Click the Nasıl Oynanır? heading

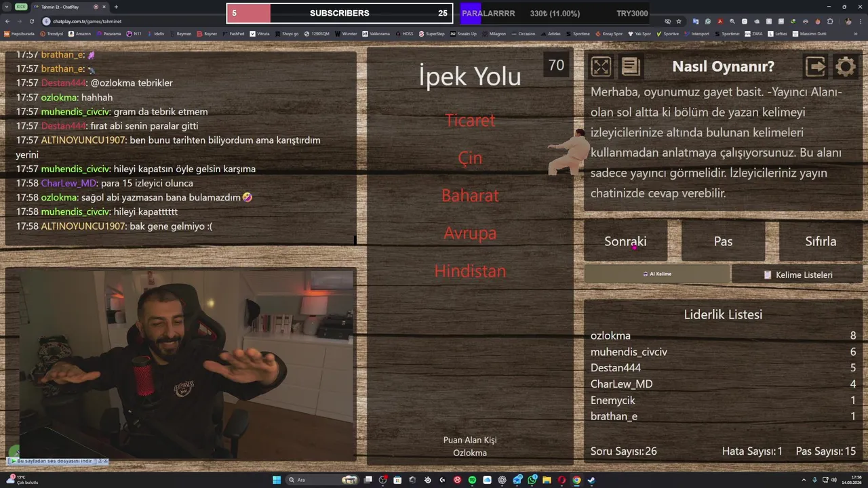pyautogui.click(x=723, y=66)
